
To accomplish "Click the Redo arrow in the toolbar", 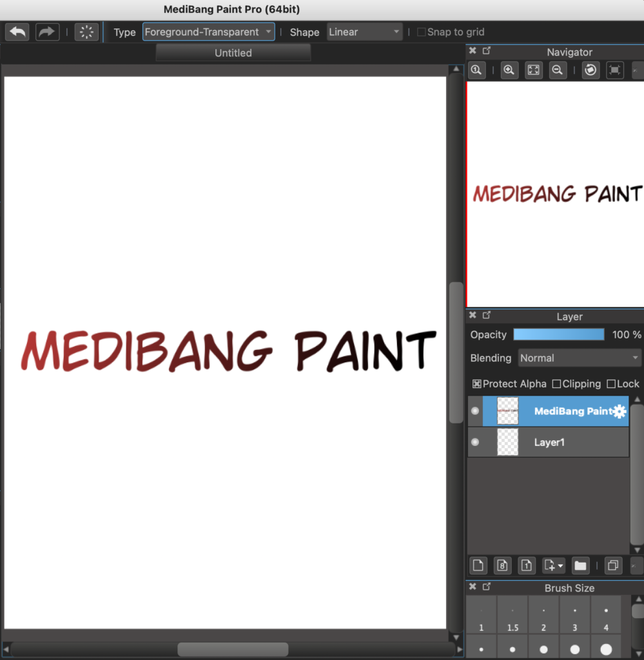I will (x=47, y=32).
